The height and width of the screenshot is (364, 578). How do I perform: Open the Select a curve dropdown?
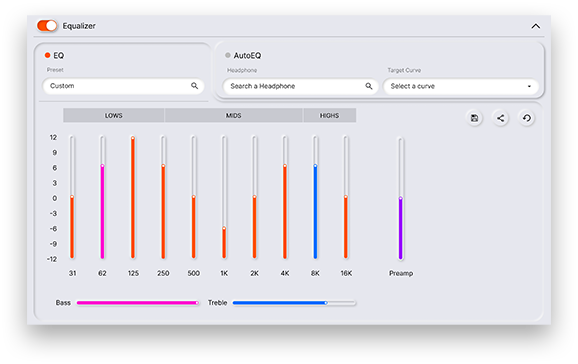point(461,86)
